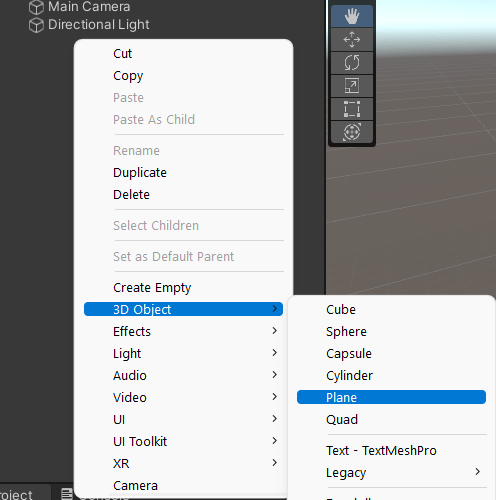Click the Main Camera cube icon

click(36, 7)
